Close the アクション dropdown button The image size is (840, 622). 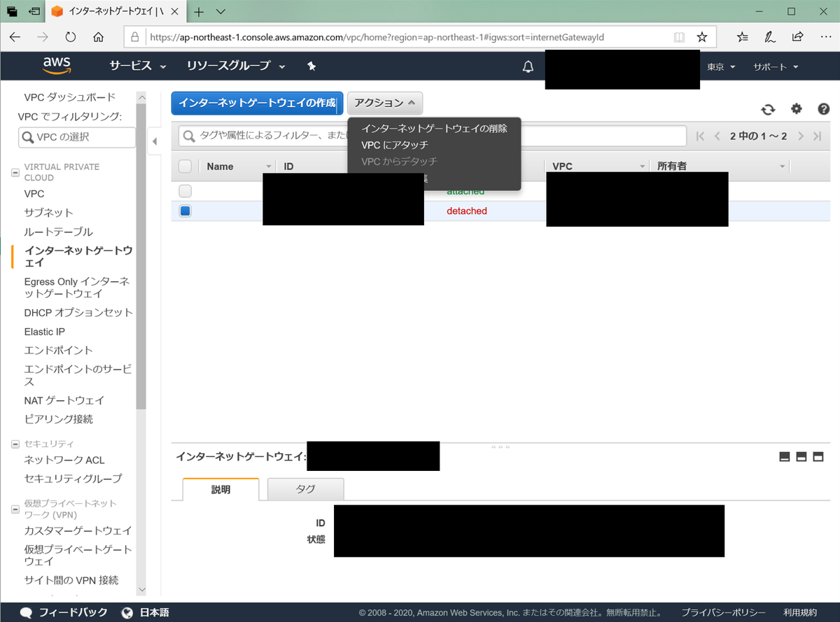point(385,103)
